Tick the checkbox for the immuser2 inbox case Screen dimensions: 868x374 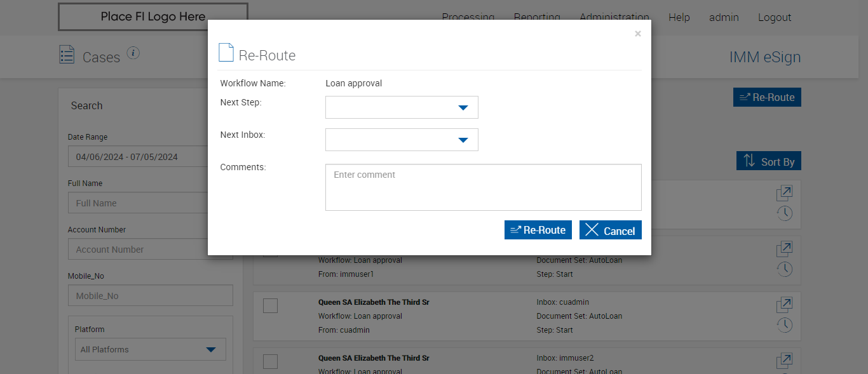(270, 361)
